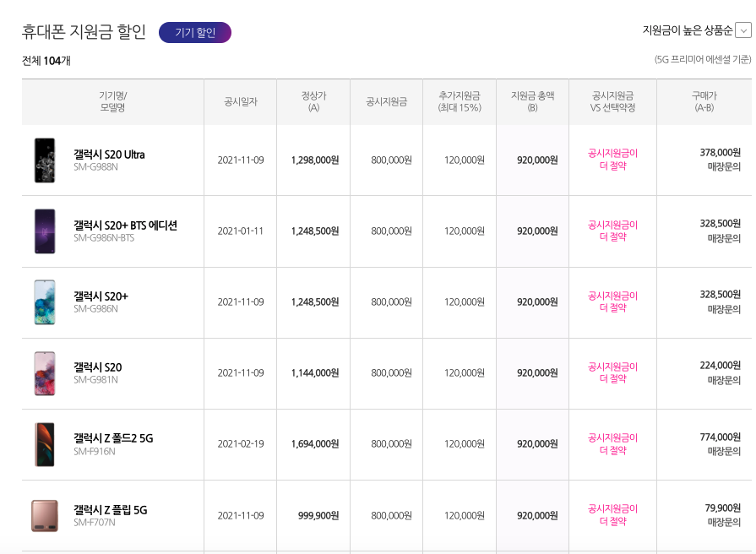Viewport: 756px width, 554px height.
Task: Click the 2021-02-19 disclosure date
Action: click(241, 443)
